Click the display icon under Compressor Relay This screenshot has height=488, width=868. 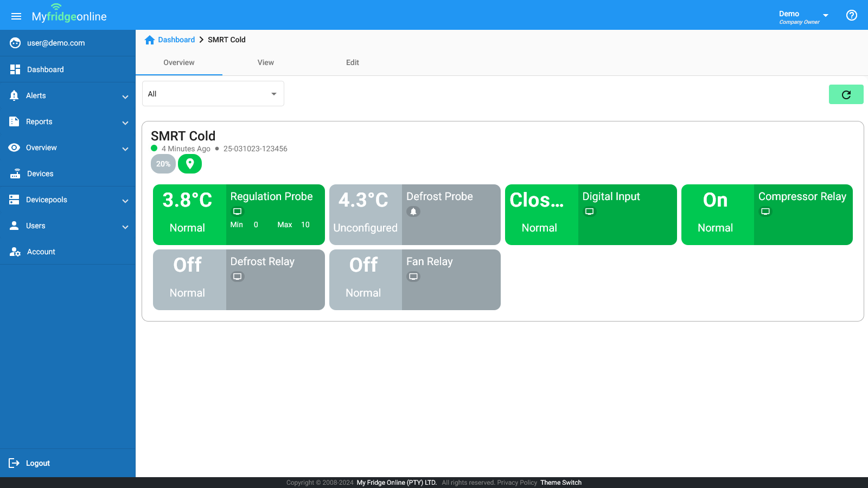[765, 211]
